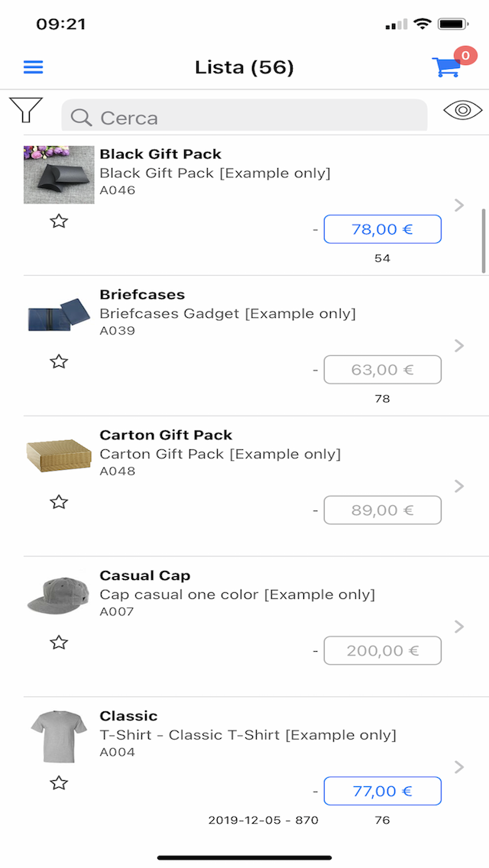489x868 pixels.
Task: Click the eye visibility icon
Action: point(461,109)
